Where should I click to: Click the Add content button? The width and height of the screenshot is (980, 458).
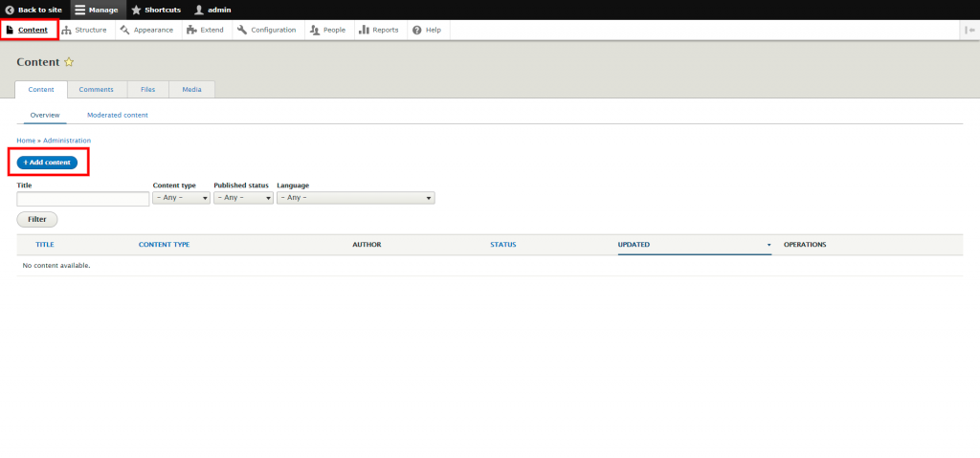(47, 163)
